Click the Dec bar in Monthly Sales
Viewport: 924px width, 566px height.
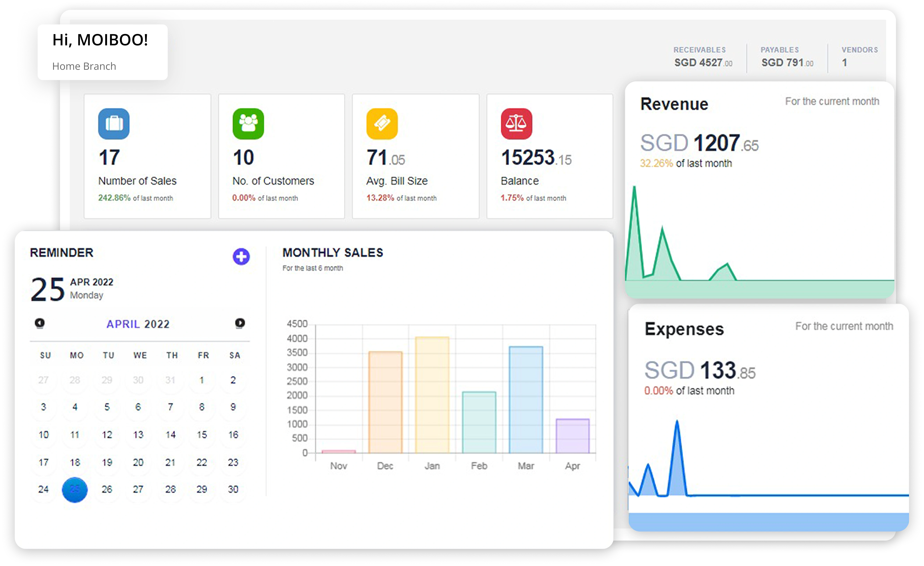coord(385,402)
